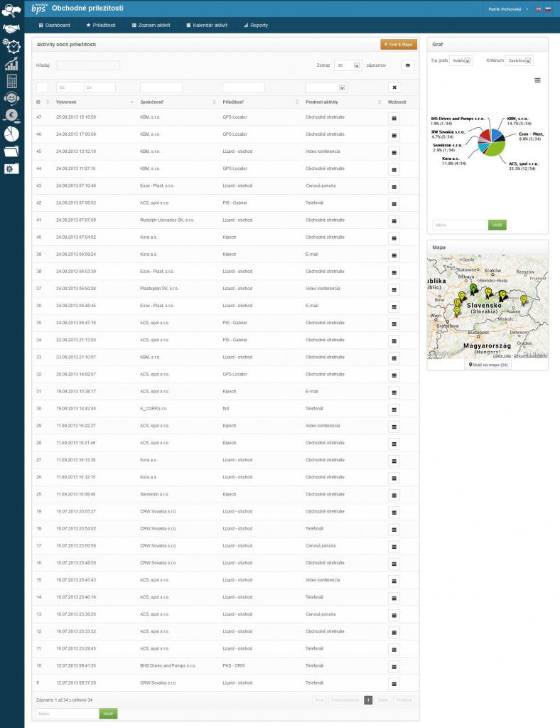
Task: Open the Typ grafu dropdown
Action: tap(461, 60)
